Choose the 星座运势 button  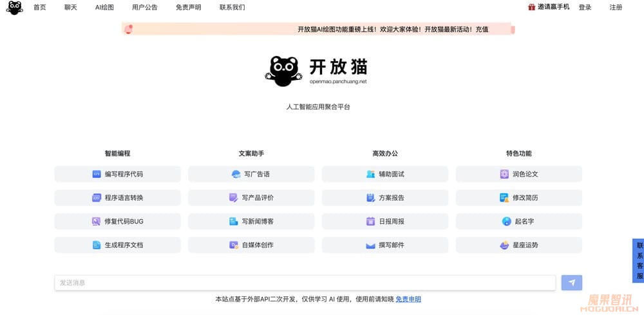(x=519, y=245)
